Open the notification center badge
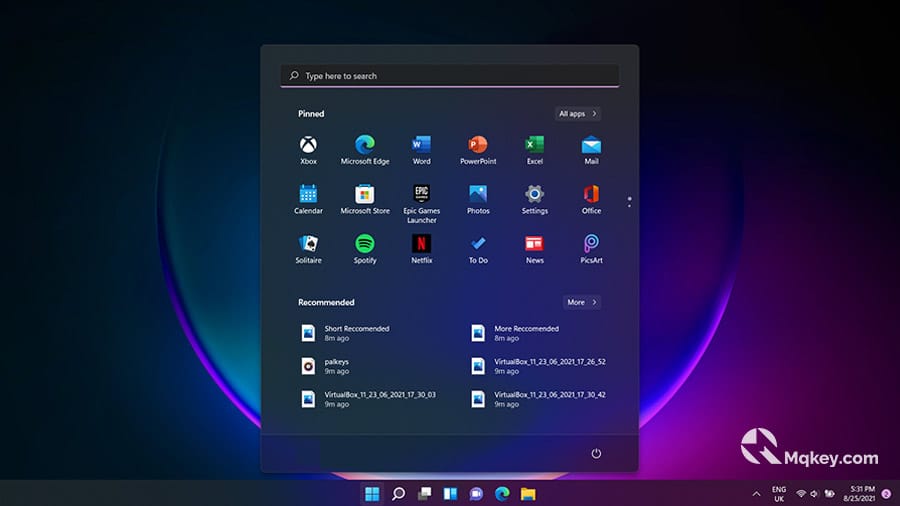Viewport: 900px width, 506px height. coord(886,493)
